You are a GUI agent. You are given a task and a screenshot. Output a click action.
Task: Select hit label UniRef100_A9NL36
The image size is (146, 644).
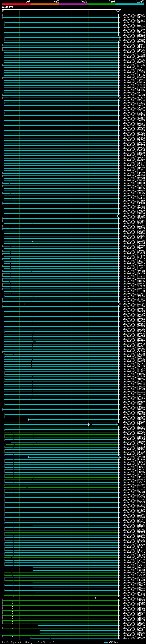(x=133, y=623)
